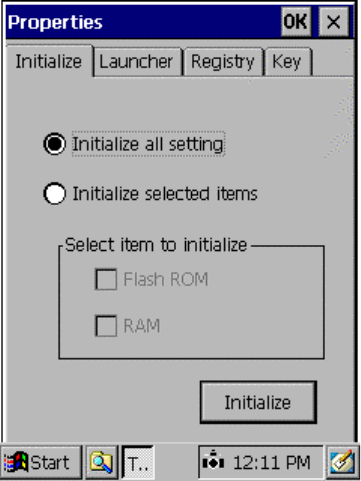Enable the RAM checkbox
This screenshot has width=361, height=481.
106,326
